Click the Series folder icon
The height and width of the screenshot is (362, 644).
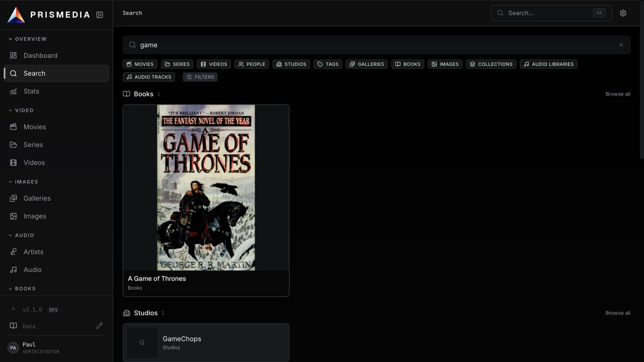tap(14, 145)
